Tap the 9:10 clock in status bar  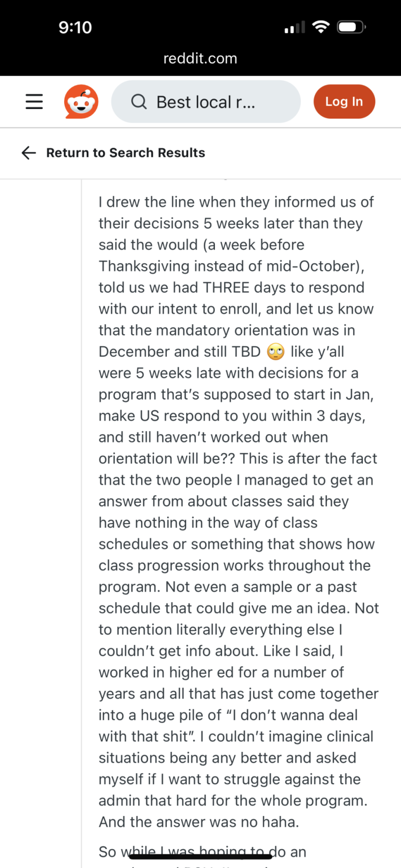tap(75, 27)
